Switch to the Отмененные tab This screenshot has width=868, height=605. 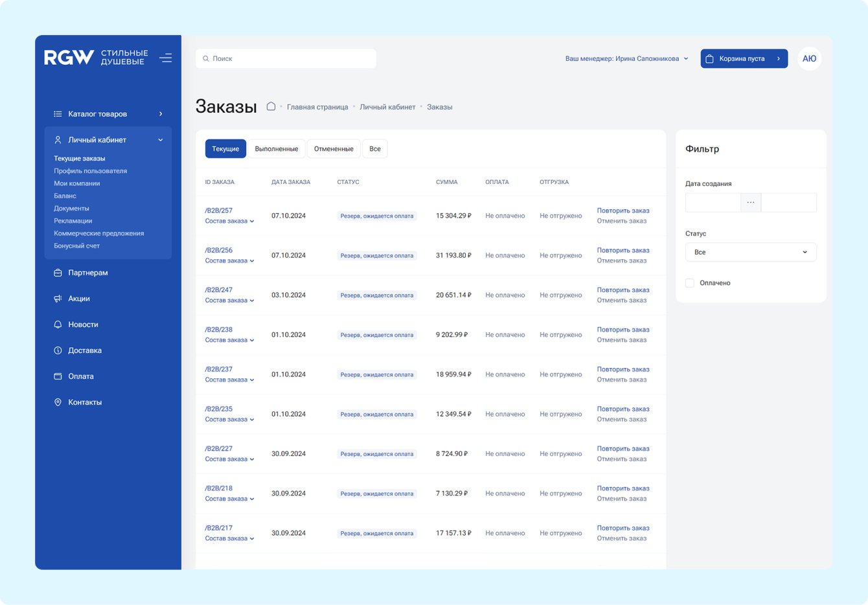[x=334, y=149]
